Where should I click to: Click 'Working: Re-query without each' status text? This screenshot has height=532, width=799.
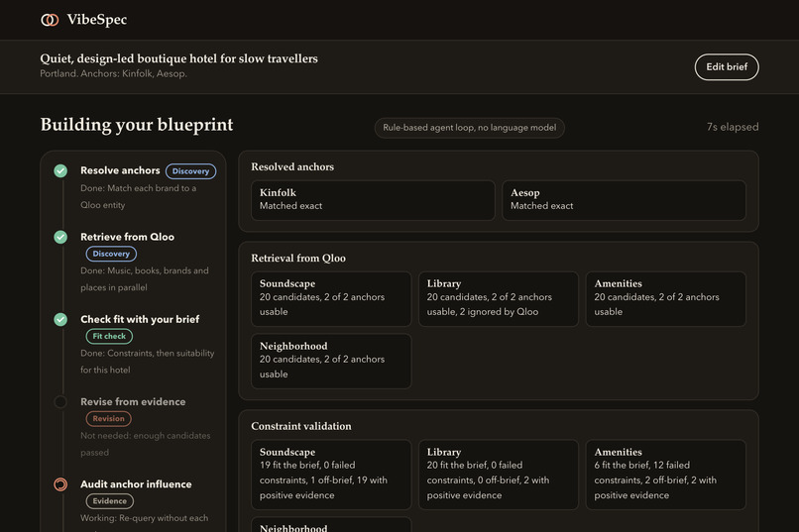tap(144, 518)
